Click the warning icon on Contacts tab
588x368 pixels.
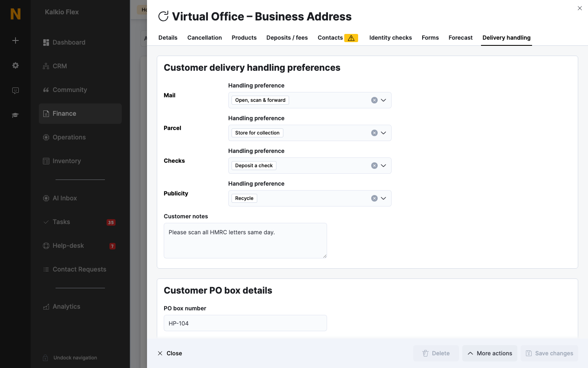pyautogui.click(x=351, y=38)
